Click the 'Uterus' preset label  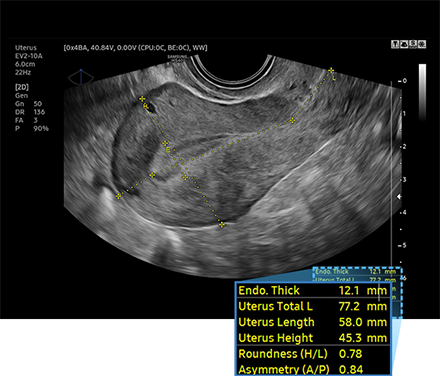(x=26, y=48)
